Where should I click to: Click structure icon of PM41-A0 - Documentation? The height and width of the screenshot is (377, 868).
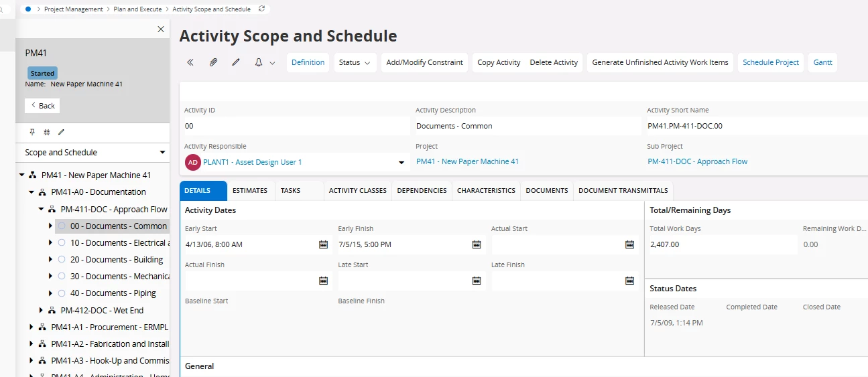click(x=42, y=192)
